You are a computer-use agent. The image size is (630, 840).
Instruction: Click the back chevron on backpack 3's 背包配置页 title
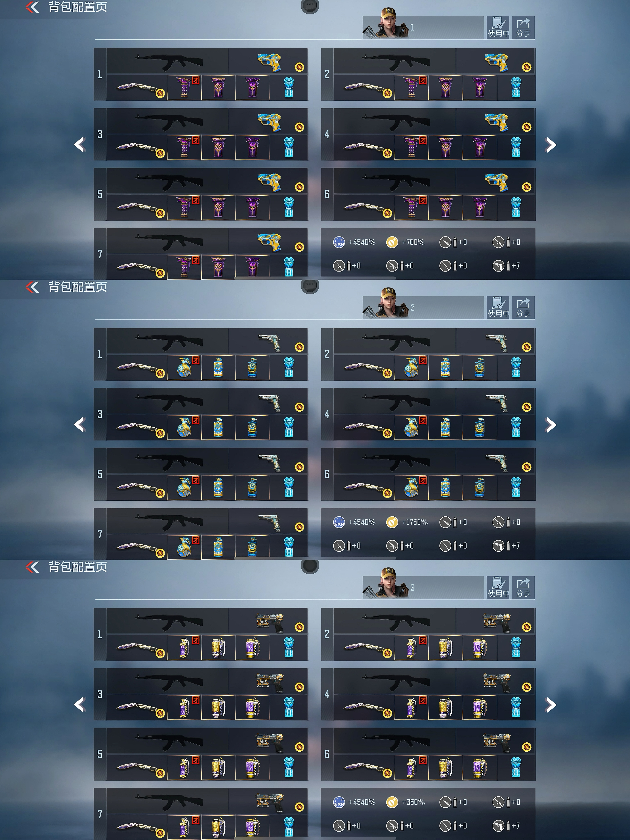click(x=32, y=567)
